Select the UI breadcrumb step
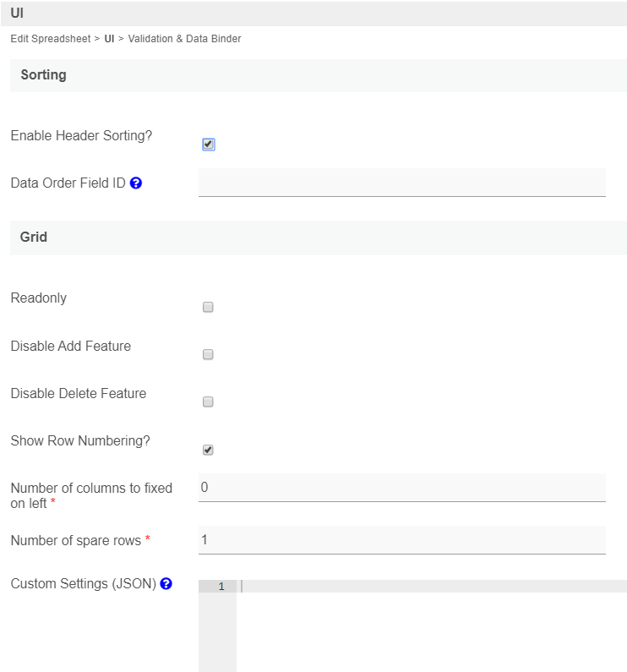The width and height of the screenshot is (627, 672). click(x=109, y=39)
